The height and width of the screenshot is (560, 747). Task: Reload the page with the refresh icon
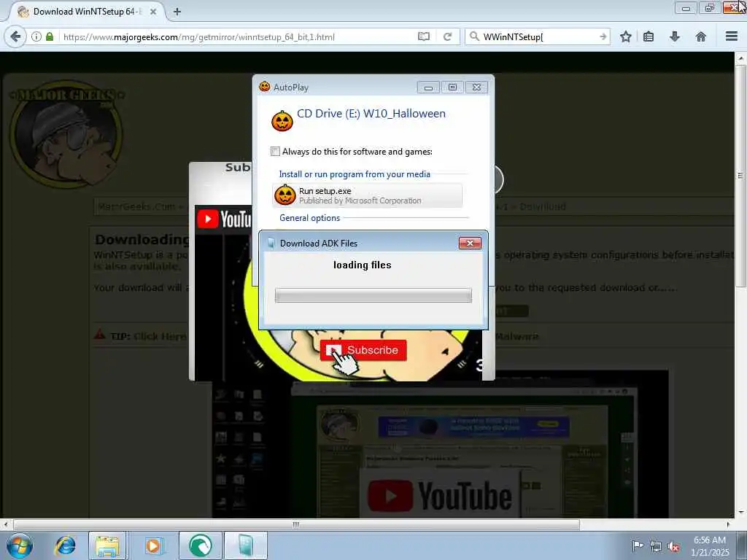point(447,36)
